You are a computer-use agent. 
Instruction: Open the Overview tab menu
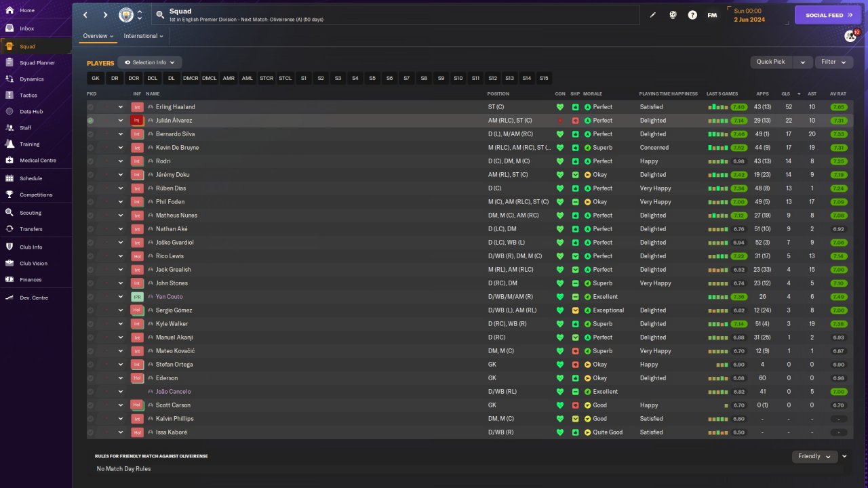(98, 36)
